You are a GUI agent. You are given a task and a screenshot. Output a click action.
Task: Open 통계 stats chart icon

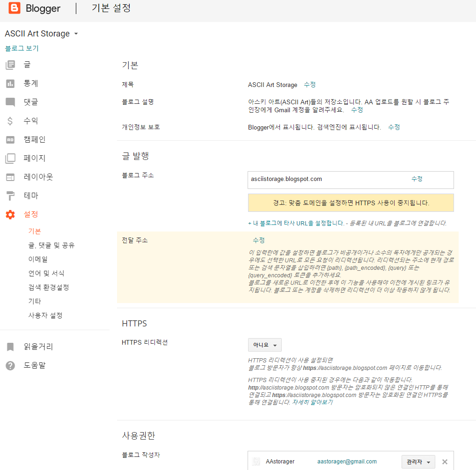10,84
